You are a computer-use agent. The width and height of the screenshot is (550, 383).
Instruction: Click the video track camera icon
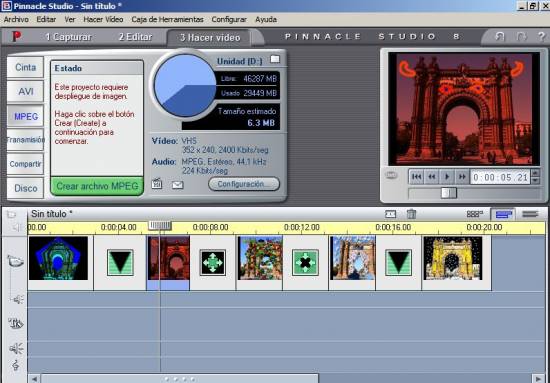15,261
